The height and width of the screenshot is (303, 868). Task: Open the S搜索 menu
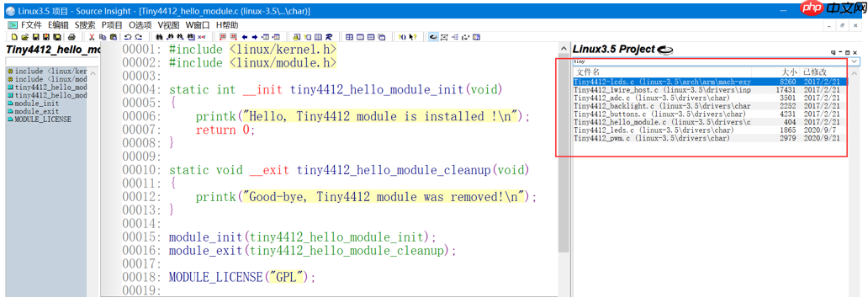tap(85, 25)
